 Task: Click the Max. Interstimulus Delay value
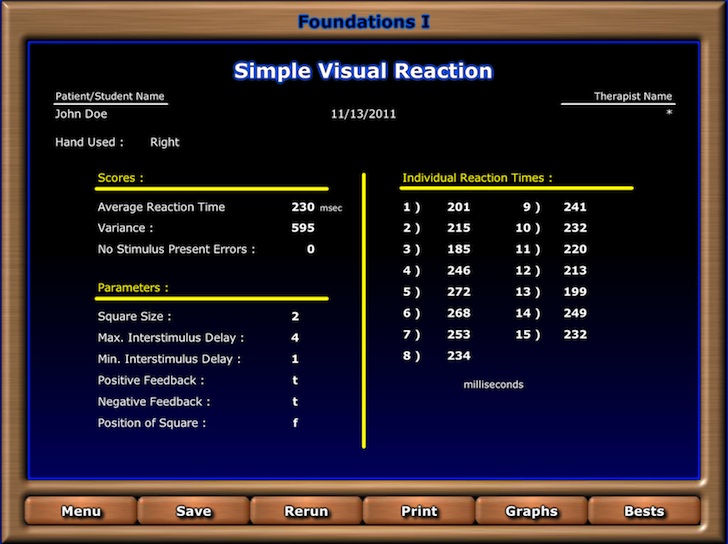(x=295, y=338)
